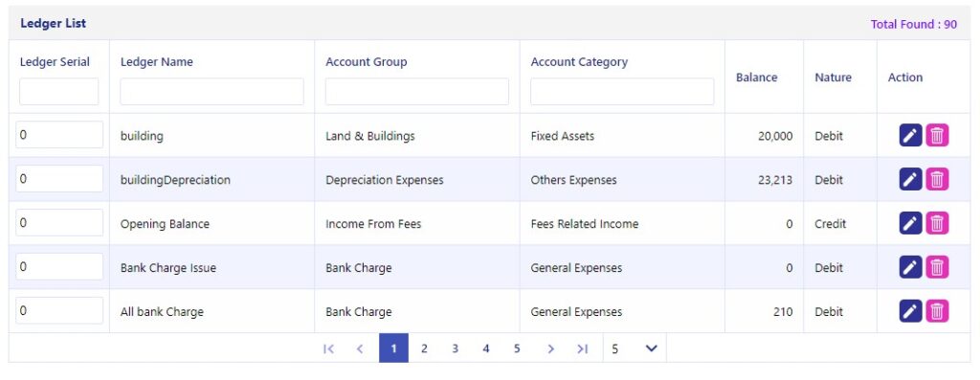Edit the Opening Balance ledger

pos(911,223)
